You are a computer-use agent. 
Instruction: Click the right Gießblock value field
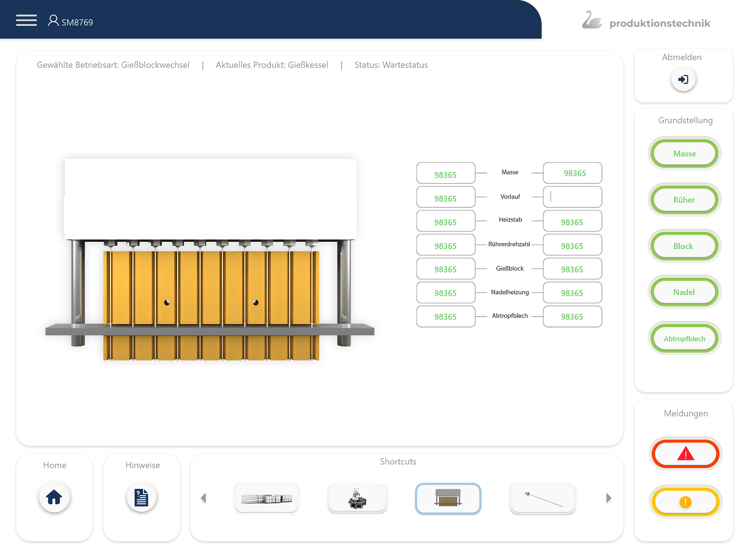pyautogui.click(x=572, y=269)
